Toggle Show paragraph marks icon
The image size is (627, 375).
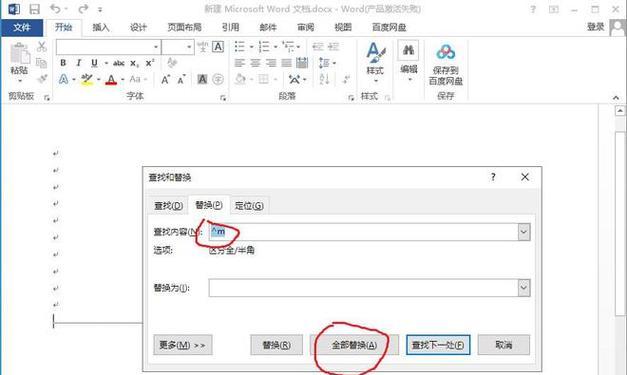click(346, 79)
